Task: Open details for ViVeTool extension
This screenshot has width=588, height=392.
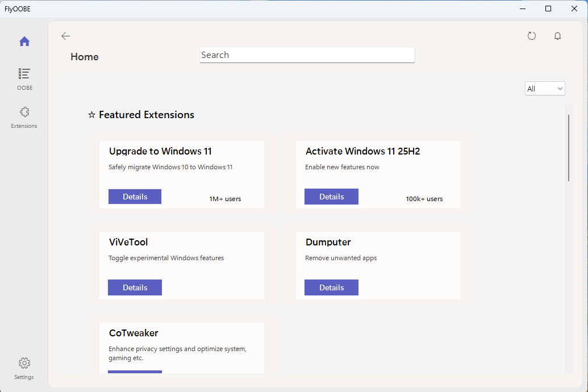Action: 135,287
